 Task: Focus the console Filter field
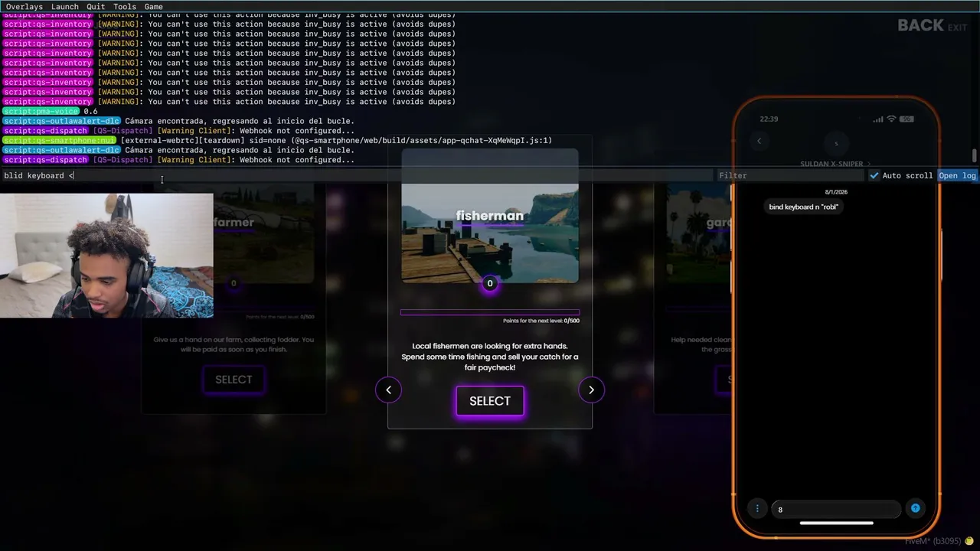point(790,175)
